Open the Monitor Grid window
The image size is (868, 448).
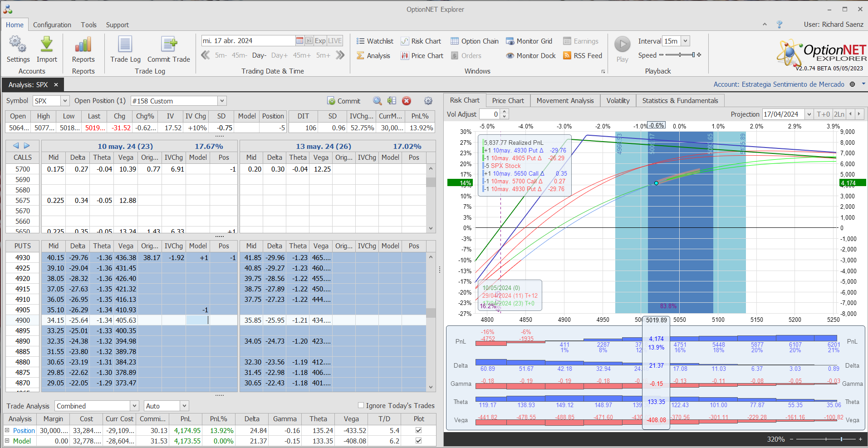(529, 41)
